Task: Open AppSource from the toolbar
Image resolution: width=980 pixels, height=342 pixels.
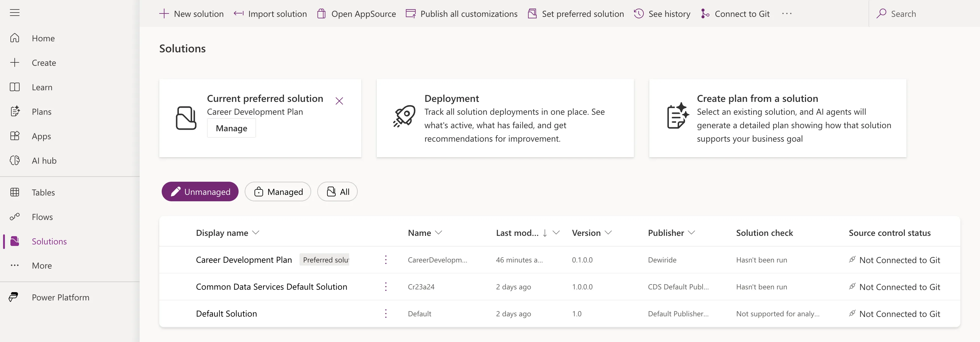Action: coord(356,14)
